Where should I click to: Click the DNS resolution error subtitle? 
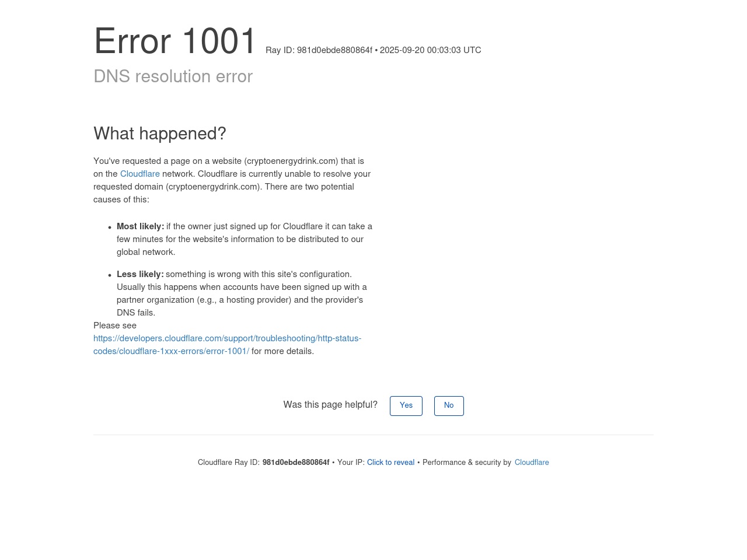click(173, 77)
